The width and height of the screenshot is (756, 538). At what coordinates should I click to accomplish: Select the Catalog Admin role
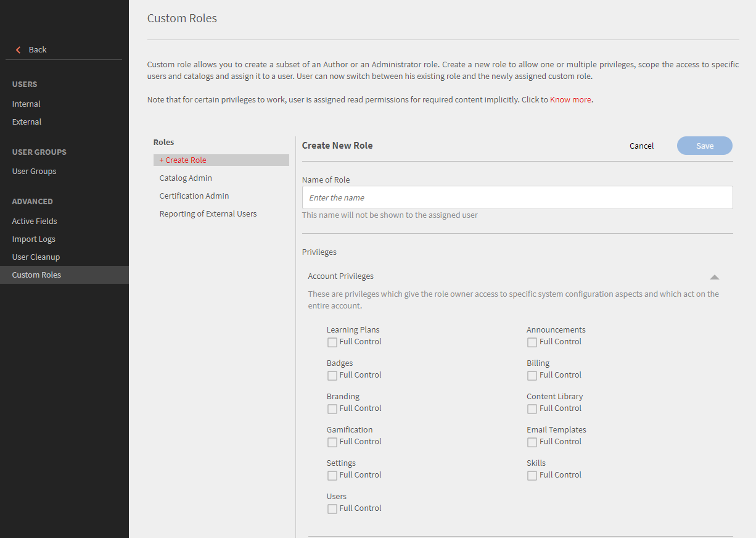click(x=186, y=178)
